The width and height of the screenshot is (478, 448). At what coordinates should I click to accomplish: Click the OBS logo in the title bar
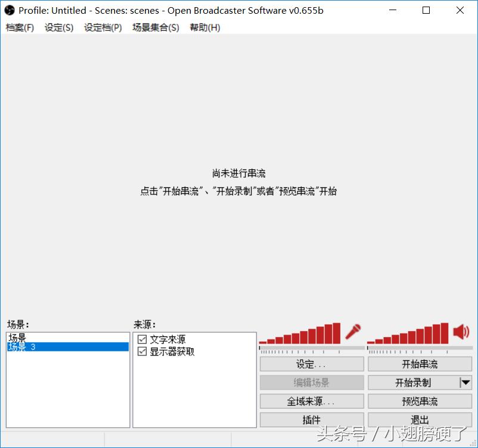point(8,10)
